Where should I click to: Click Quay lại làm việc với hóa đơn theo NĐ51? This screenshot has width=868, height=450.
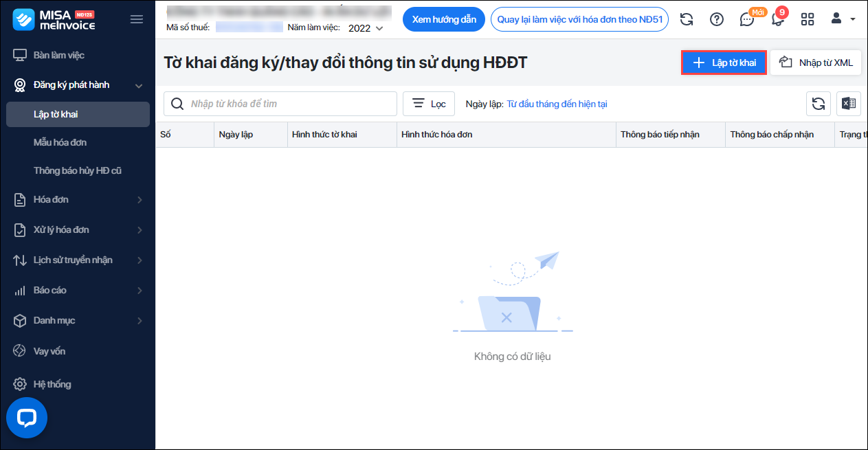click(580, 19)
